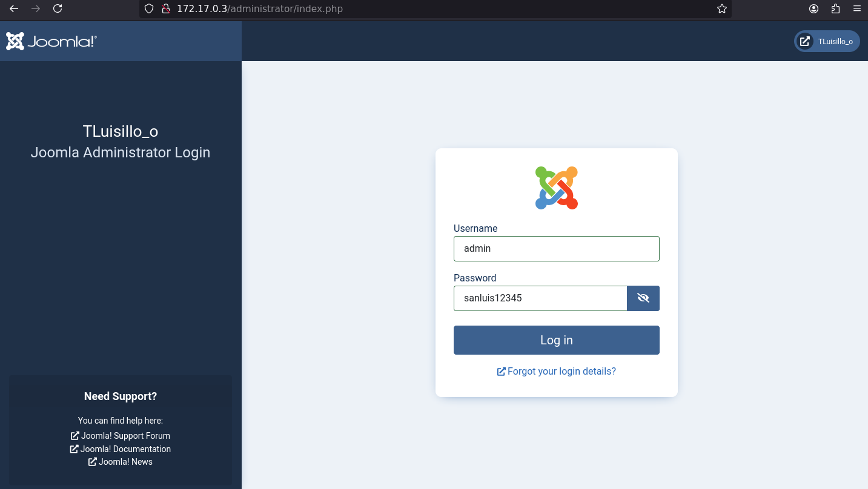
Task: Click the browser back arrow
Action: coord(14,8)
